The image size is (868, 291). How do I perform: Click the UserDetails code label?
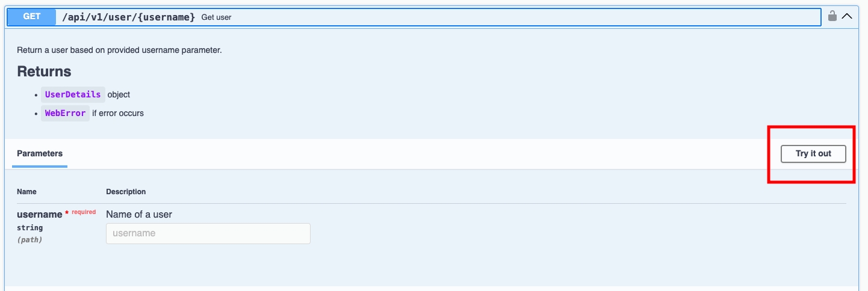(x=73, y=94)
